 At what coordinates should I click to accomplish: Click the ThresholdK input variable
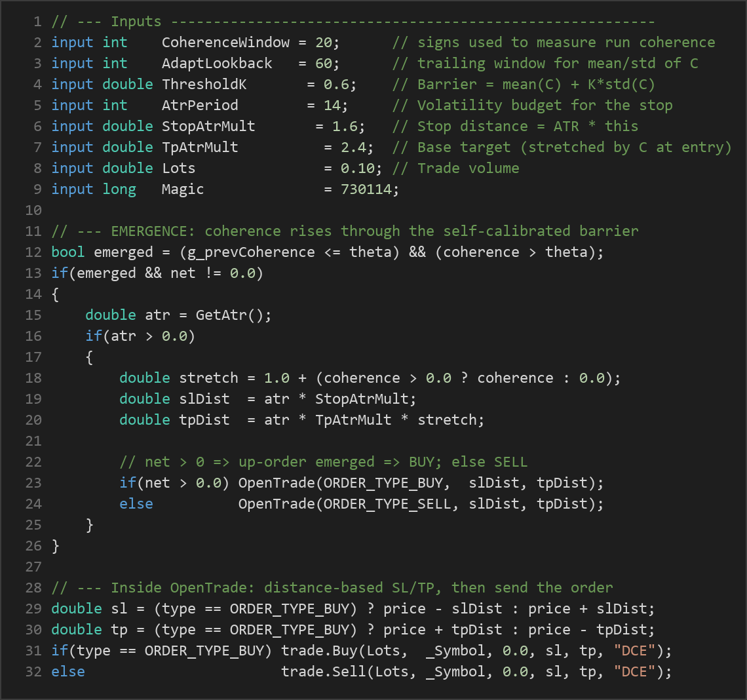(204, 85)
